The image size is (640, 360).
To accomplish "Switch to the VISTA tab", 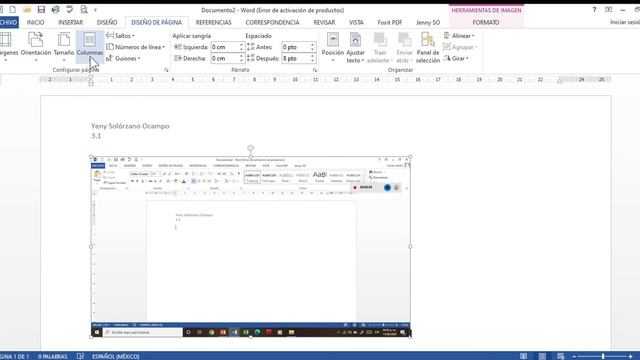I will tap(356, 22).
